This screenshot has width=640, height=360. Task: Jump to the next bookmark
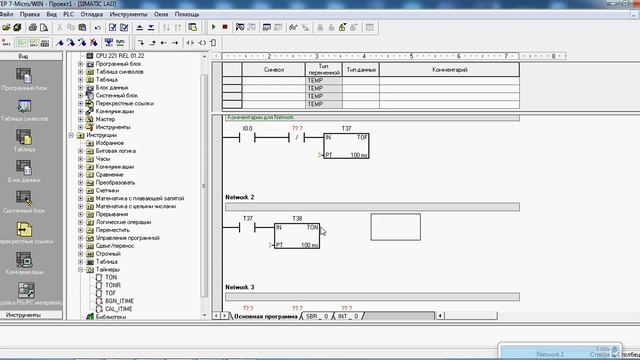(x=71, y=42)
